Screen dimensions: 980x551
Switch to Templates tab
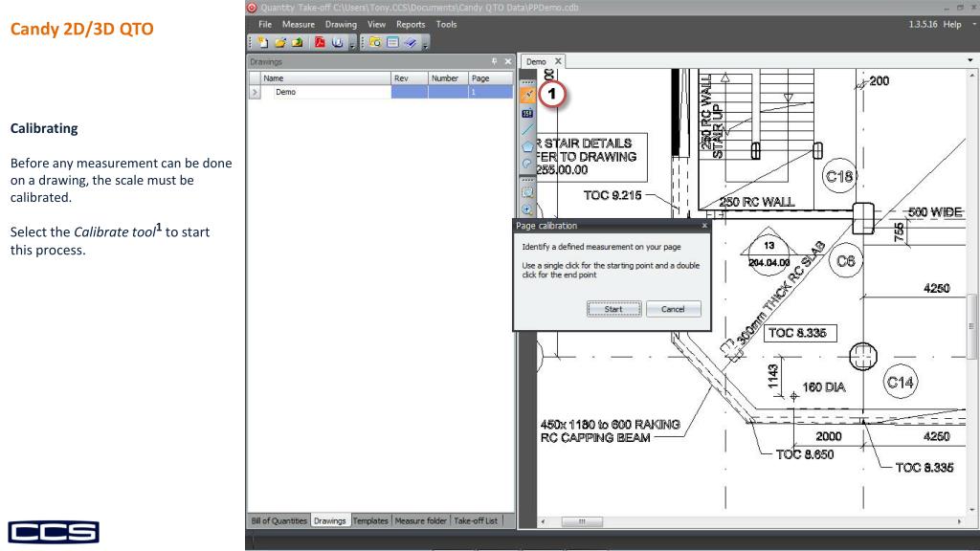(x=370, y=520)
